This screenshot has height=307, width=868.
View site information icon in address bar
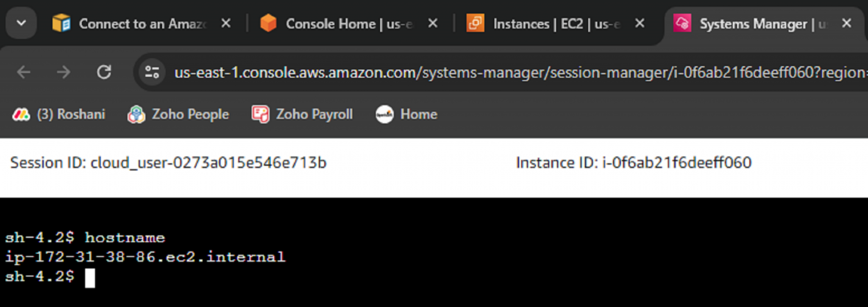[152, 72]
